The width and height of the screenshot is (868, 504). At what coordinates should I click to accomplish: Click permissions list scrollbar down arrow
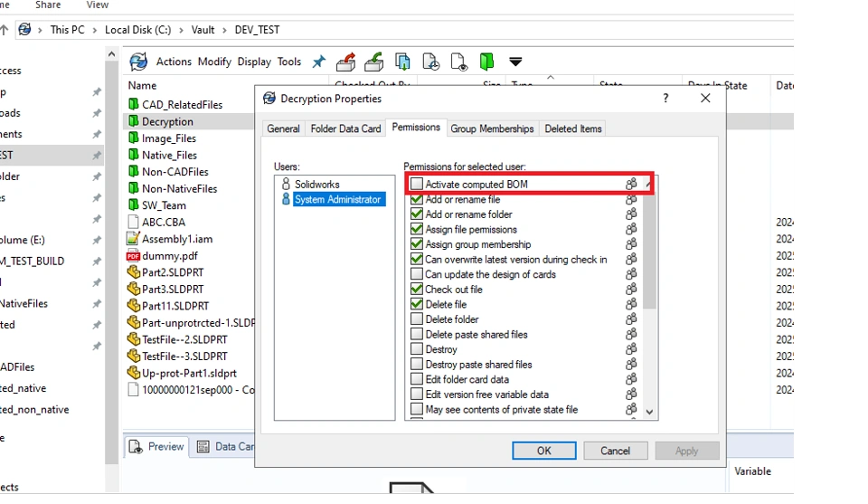point(649,412)
